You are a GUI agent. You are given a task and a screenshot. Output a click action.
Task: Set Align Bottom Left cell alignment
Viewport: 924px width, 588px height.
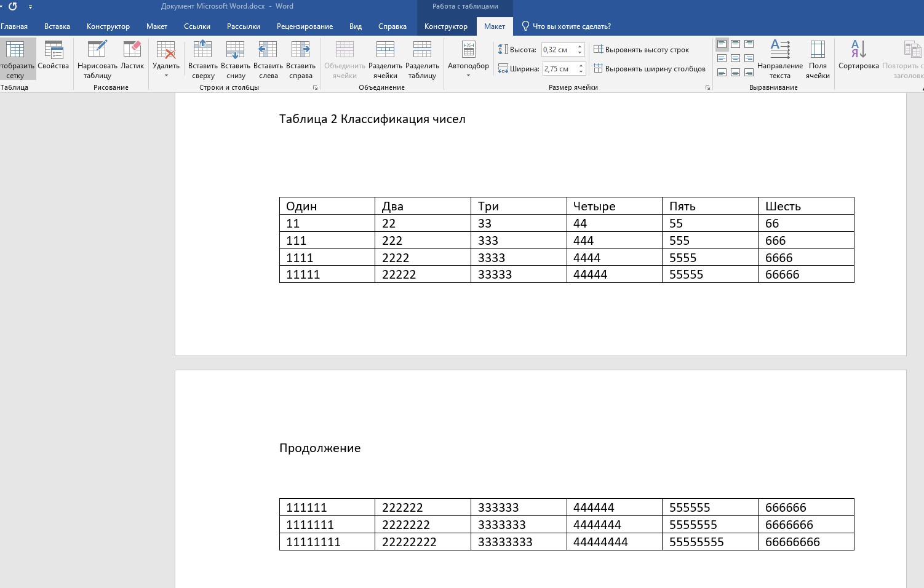point(722,73)
